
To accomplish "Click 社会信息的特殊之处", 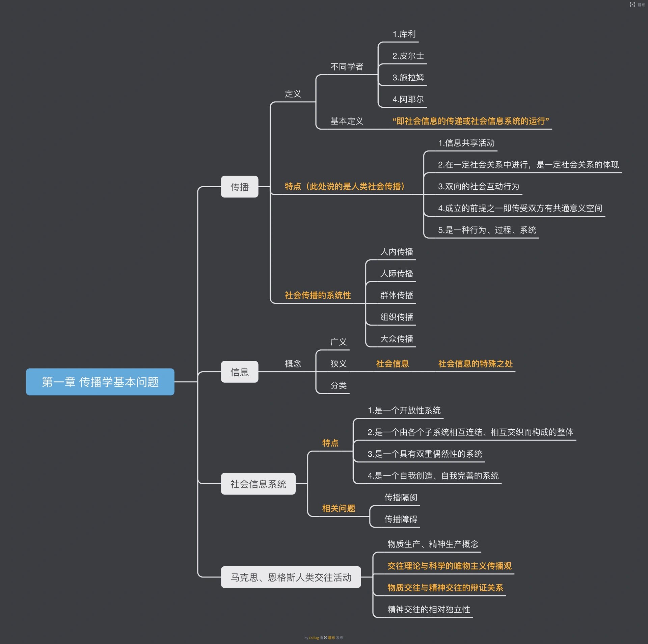I will click(x=475, y=364).
